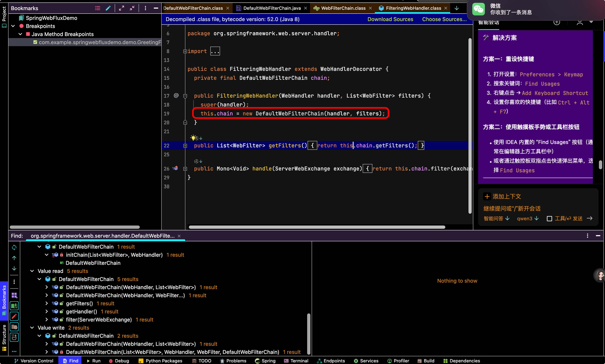
Task: Expand the getFilters() result node
Action: coord(47,303)
